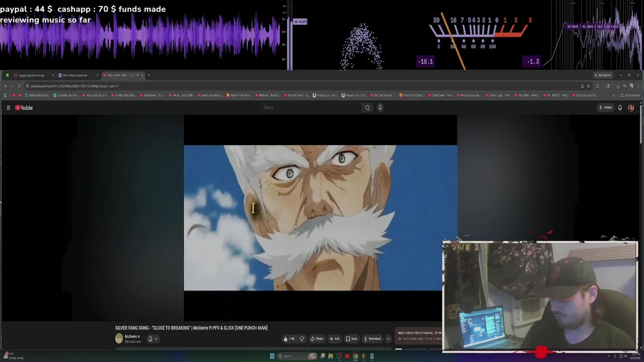644x362 pixels.
Task: Open the NF MOTTO bookmark
Action: pos(556,95)
